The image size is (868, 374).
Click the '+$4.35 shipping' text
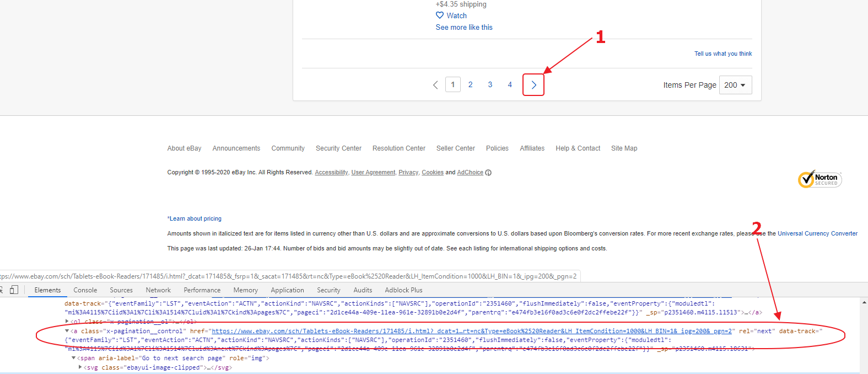pyautogui.click(x=461, y=4)
